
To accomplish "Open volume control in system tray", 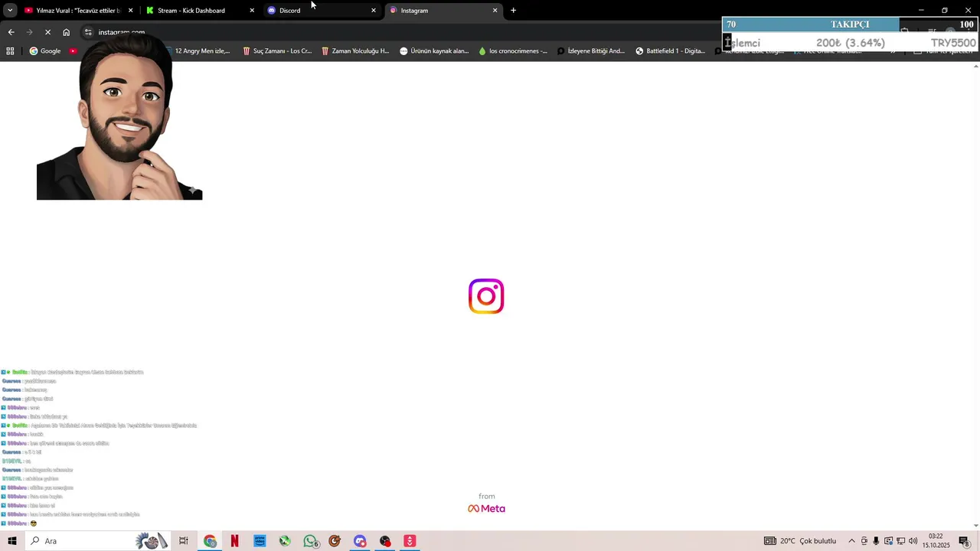I will pyautogui.click(x=913, y=541).
